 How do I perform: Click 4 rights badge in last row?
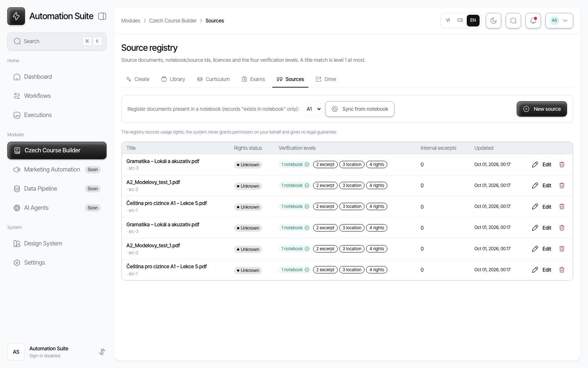click(x=377, y=270)
